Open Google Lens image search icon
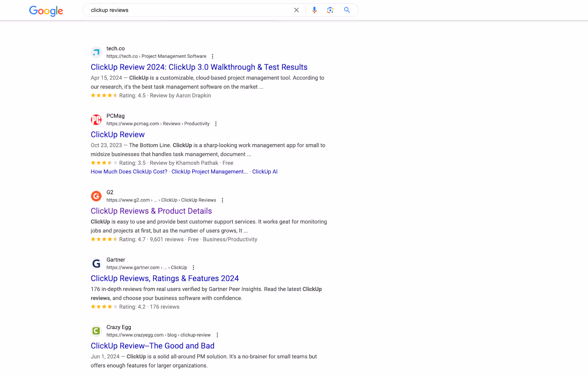The width and height of the screenshot is (588, 377). pos(330,10)
